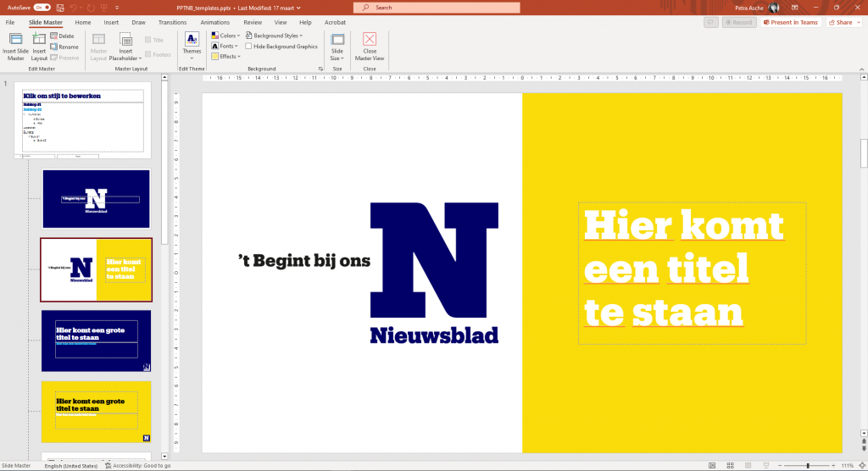The image size is (868, 471).
Task: Click the Redo icon
Action: [x=91, y=8]
